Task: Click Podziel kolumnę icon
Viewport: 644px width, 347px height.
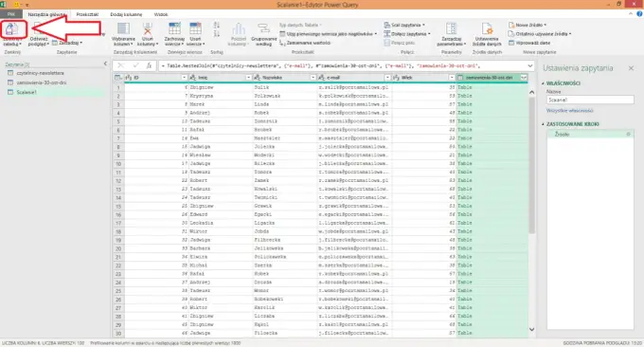Action: pyautogui.click(x=238, y=28)
